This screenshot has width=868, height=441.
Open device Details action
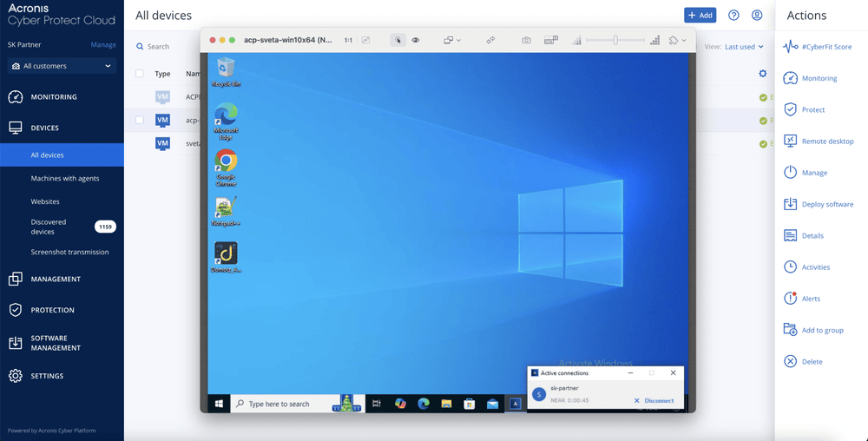click(803, 236)
